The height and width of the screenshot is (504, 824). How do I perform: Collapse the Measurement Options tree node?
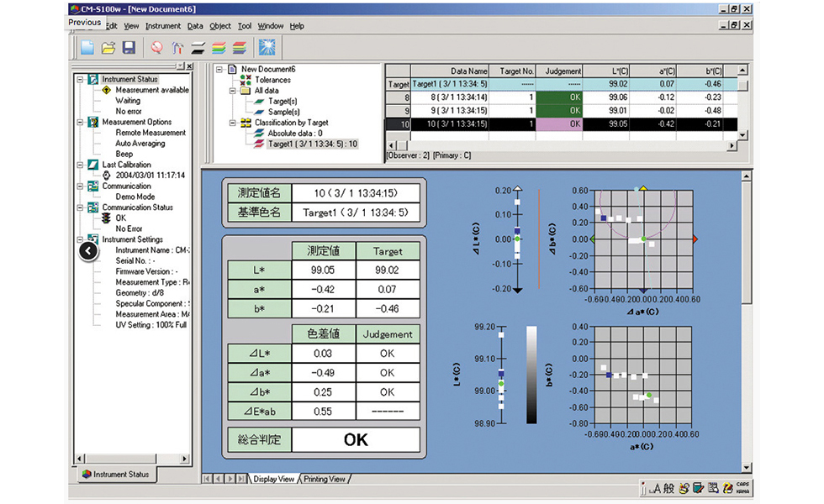[x=80, y=122]
